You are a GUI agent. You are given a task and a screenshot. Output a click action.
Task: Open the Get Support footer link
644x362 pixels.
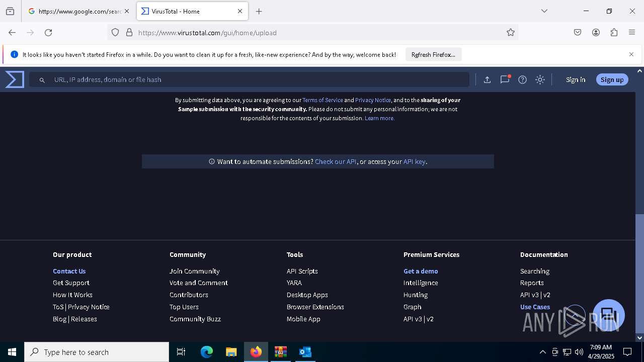[71, 283]
